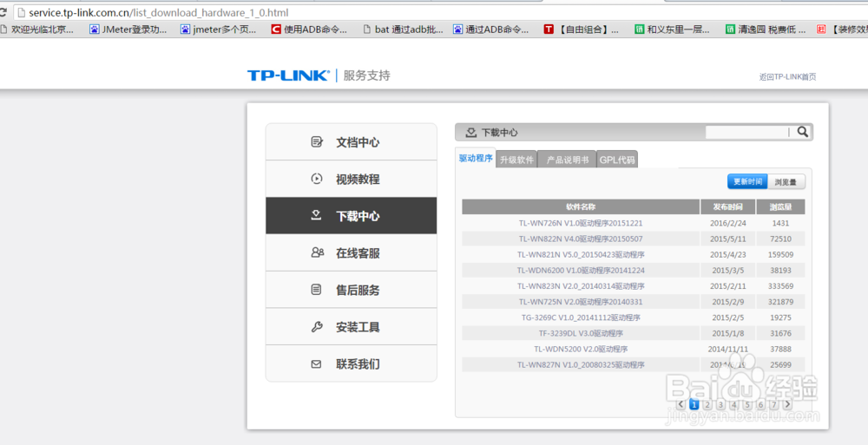Viewport: 868px width, 445px height.
Task: Sort by 更新时间
Action: [747, 181]
